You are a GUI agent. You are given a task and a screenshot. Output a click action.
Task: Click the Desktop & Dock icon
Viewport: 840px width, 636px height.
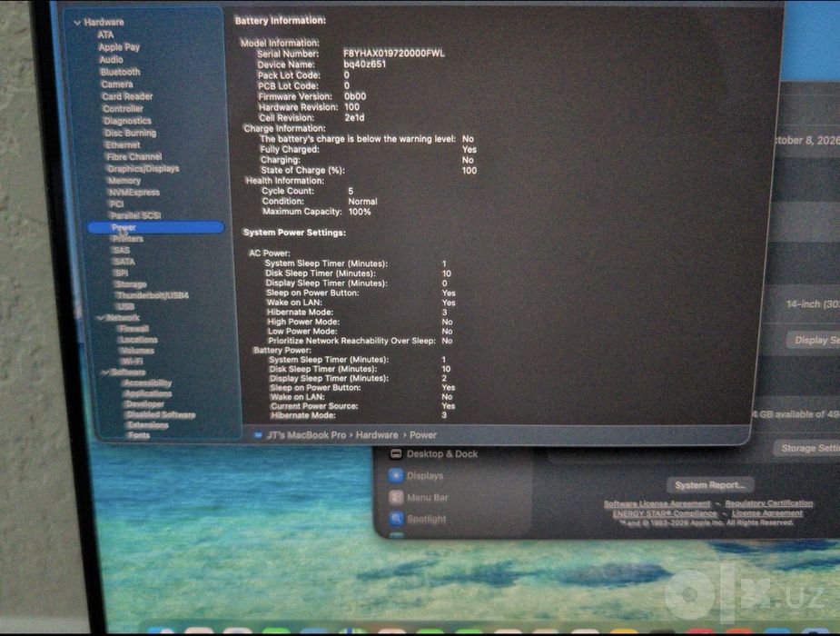click(396, 453)
